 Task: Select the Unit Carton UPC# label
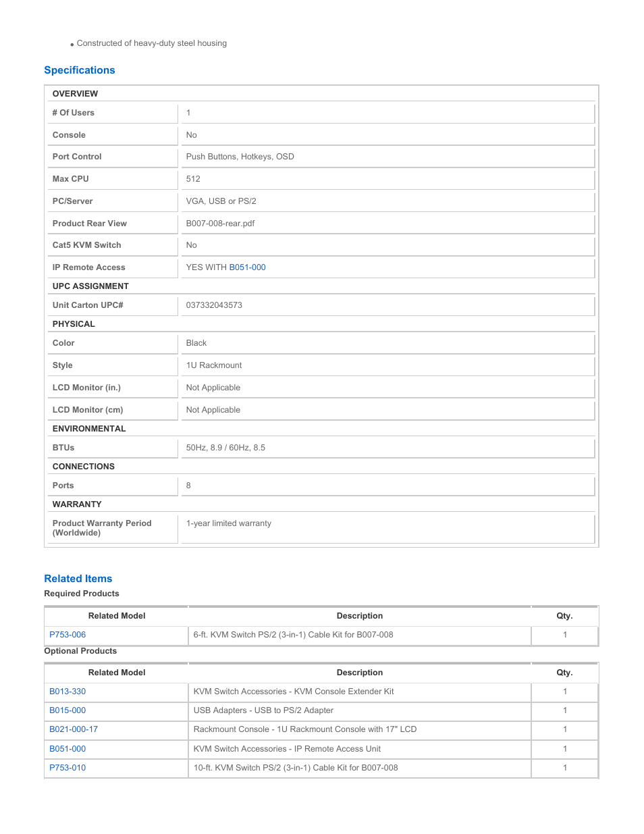coord(88,305)
